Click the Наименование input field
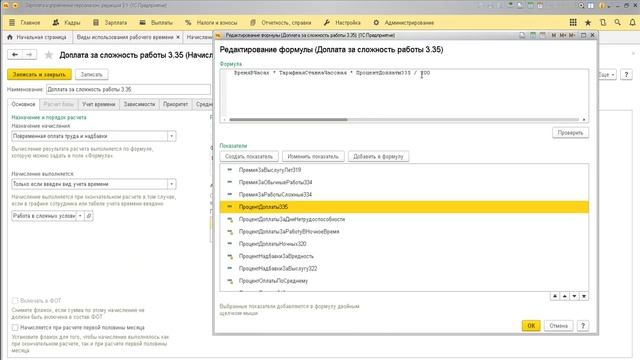The image size is (640, 360). [128, 89]
